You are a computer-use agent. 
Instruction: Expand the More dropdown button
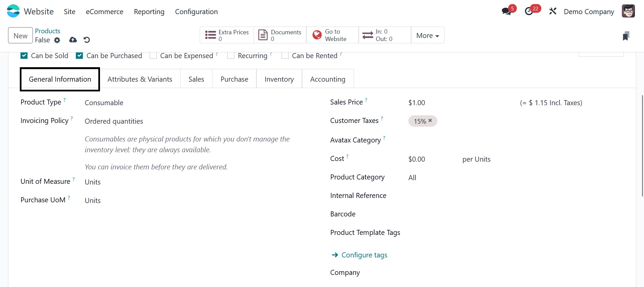[428, 35]
